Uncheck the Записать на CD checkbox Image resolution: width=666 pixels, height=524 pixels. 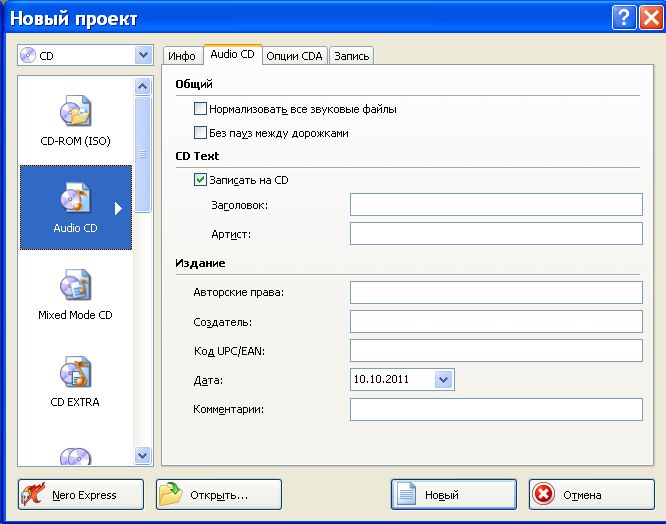[x=200, y=180]
